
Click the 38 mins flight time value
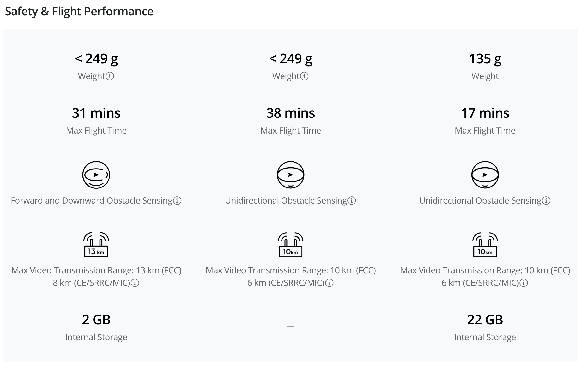pyautogui.click(x=291, y=113)
